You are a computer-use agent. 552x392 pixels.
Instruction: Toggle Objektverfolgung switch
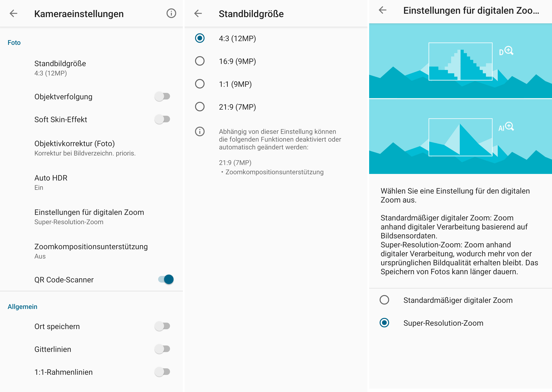coord(163,97)
